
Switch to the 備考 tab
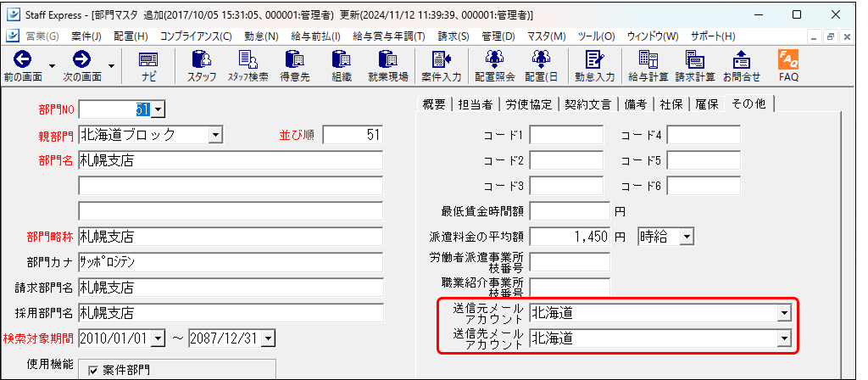point(635,104)
